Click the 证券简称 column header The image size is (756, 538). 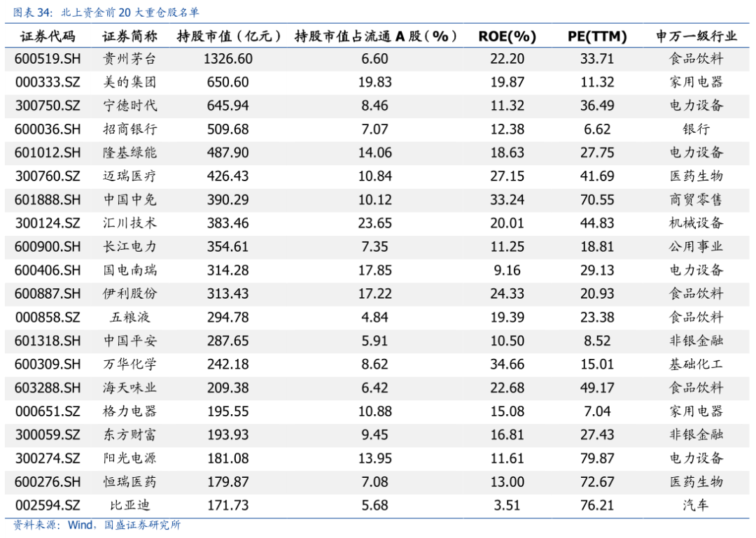tap(129, 36)
